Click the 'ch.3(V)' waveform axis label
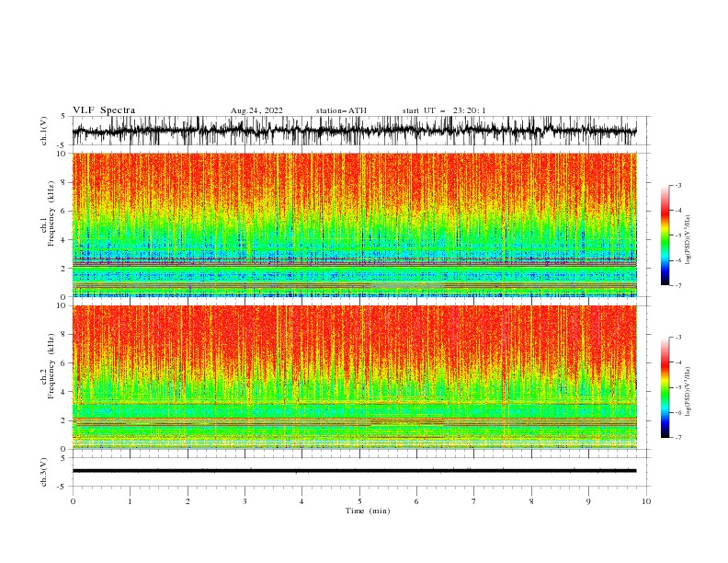Screen dimensions: 728x563 [x=44, y=472]
